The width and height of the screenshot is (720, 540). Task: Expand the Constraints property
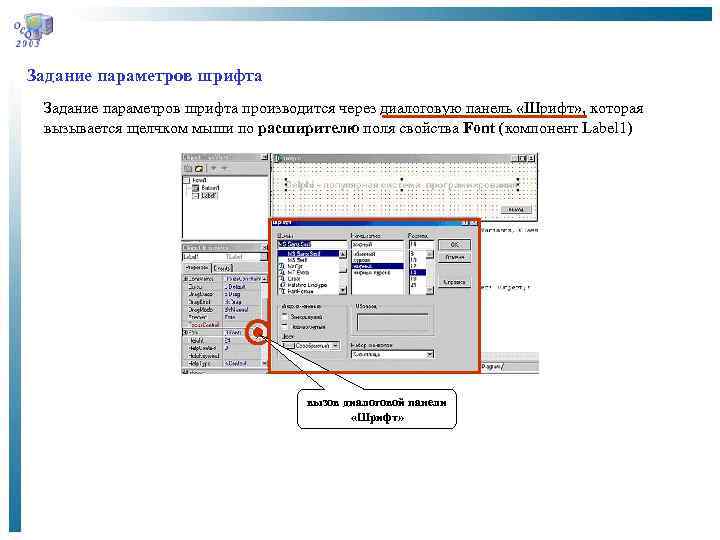186,279
